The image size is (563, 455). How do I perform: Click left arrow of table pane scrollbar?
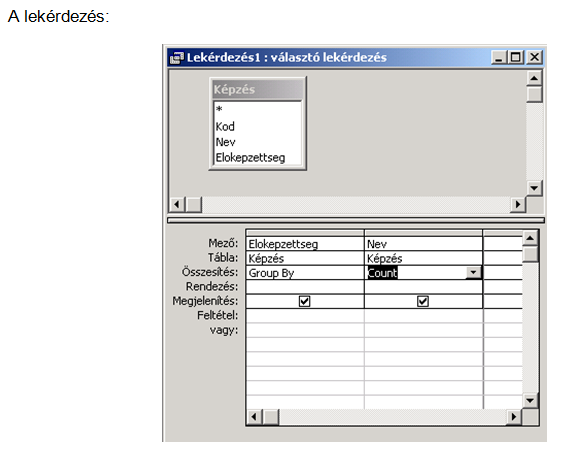click(177, 204)
